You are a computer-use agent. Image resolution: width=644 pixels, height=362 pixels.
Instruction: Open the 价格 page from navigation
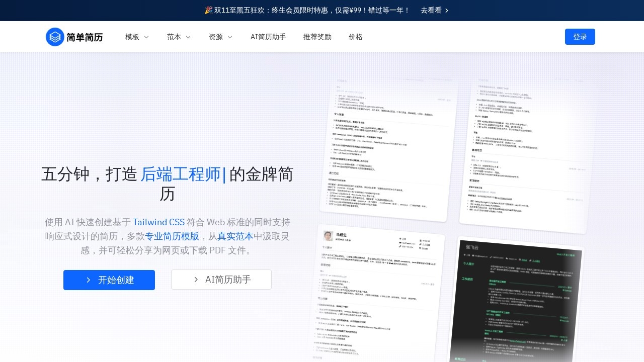tap(355, 37)
